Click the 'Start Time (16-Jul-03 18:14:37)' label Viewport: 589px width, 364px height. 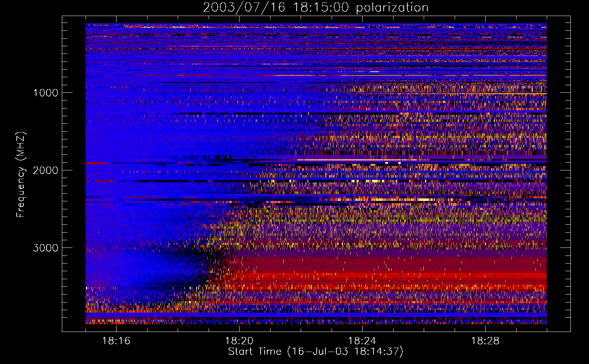click(316, 352)
